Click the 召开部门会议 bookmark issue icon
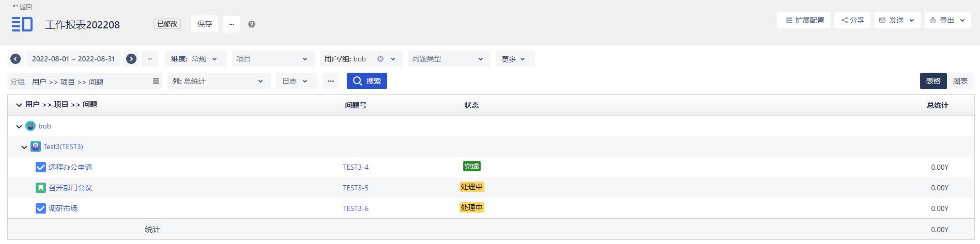 pos(41,188)
